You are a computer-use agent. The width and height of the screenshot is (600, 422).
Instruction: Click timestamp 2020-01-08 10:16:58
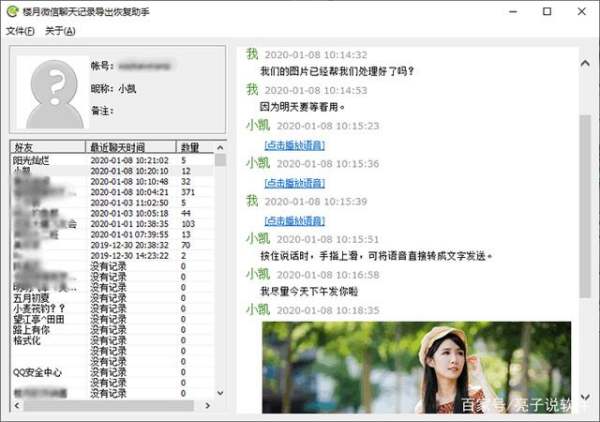328,275
